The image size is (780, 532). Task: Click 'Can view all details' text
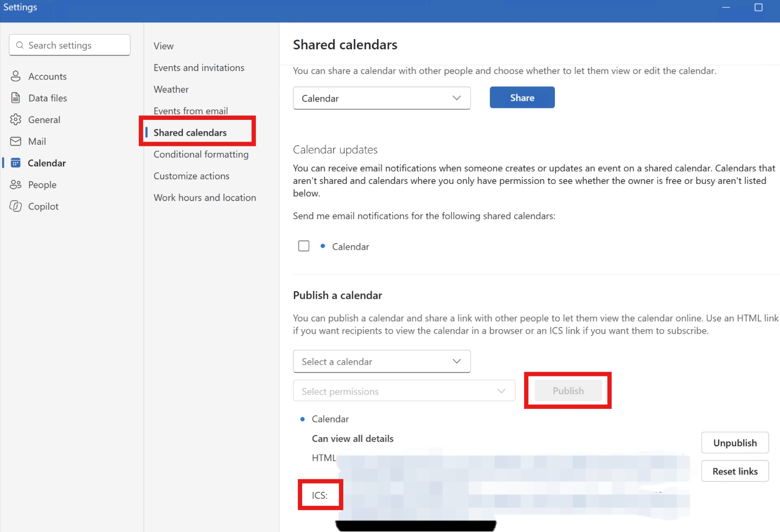pyautogui.click(x=353, y=439)
